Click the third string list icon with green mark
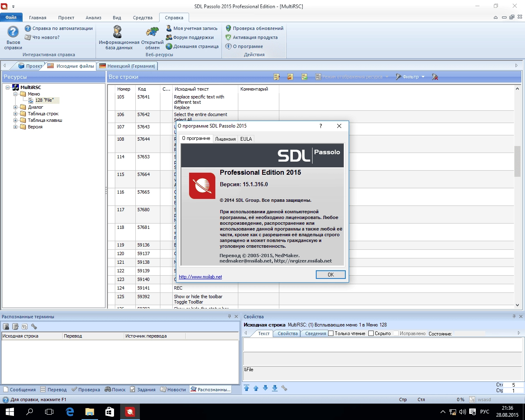 click(304, 77)
